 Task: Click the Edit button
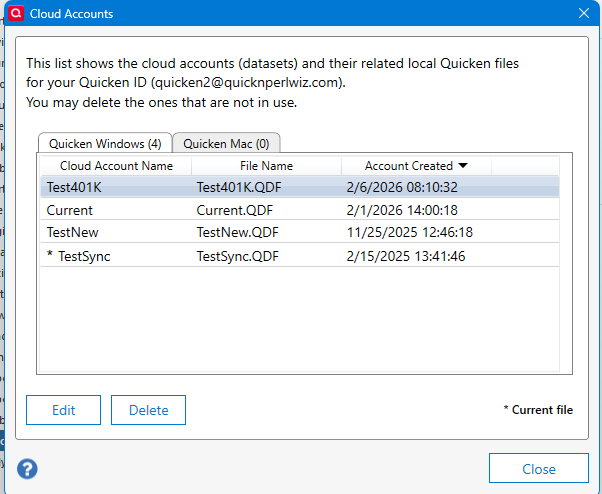pos(63,410)
